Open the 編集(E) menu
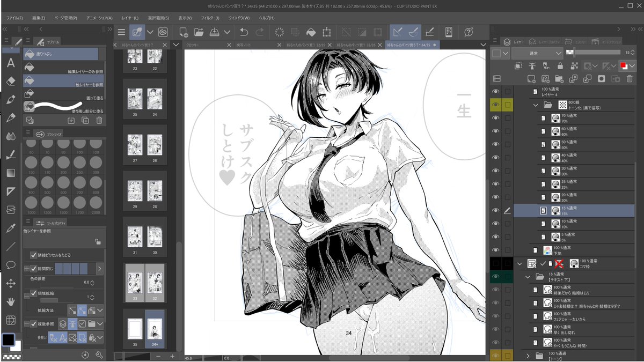The image size is (644, 362). point(39,18)
